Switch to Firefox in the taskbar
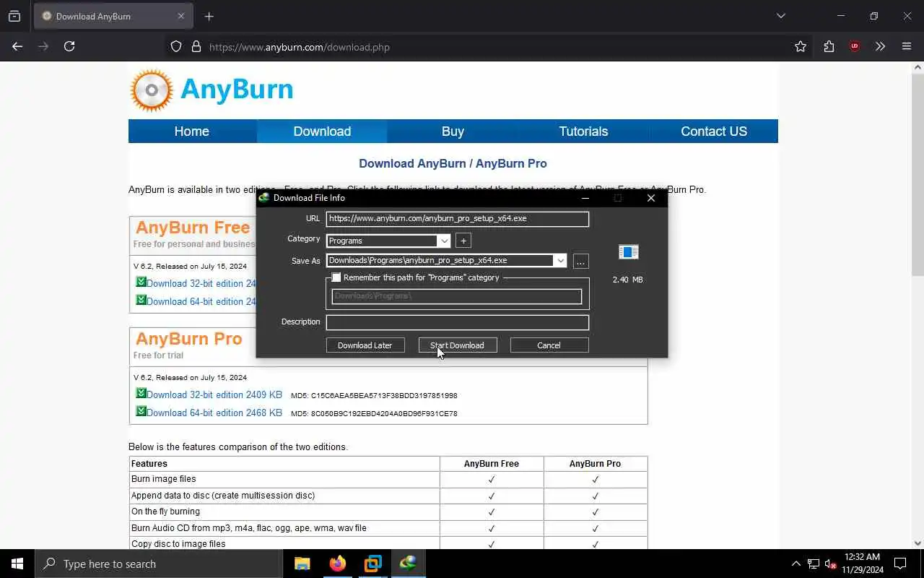Screen dimensions: 924x578 point(337,564)
